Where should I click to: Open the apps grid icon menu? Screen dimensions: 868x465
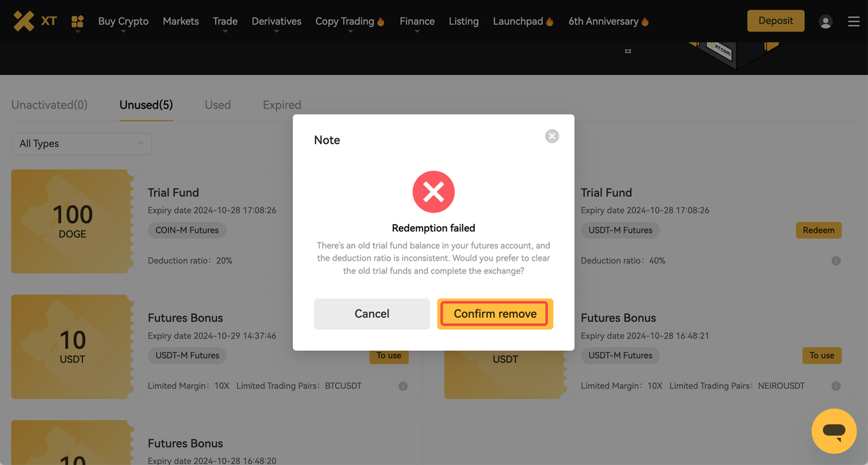pos(77,22)
